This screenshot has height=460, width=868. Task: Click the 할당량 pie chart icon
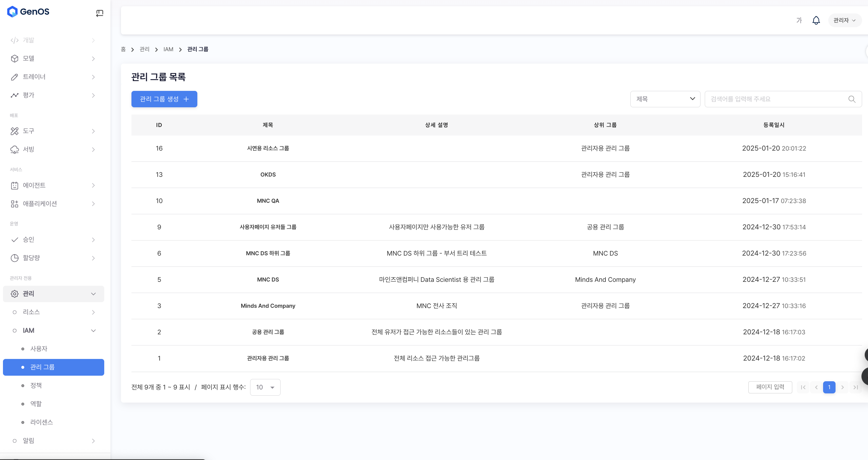[14, 258]
